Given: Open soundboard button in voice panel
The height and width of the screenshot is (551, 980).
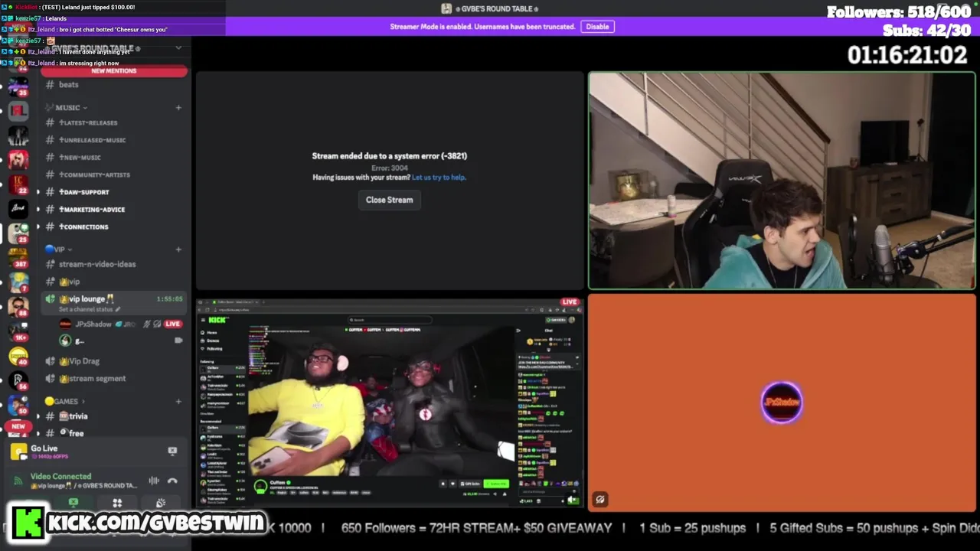Looking at the screenshot, I should point(161,503).
